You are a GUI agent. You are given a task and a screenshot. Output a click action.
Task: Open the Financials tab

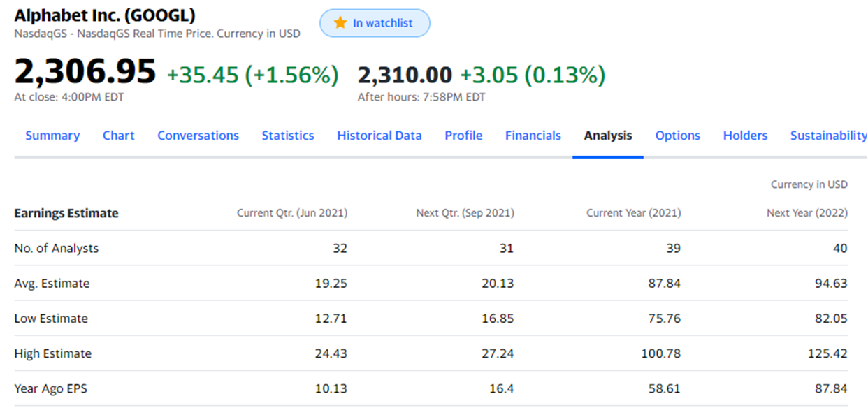[533, 136]
